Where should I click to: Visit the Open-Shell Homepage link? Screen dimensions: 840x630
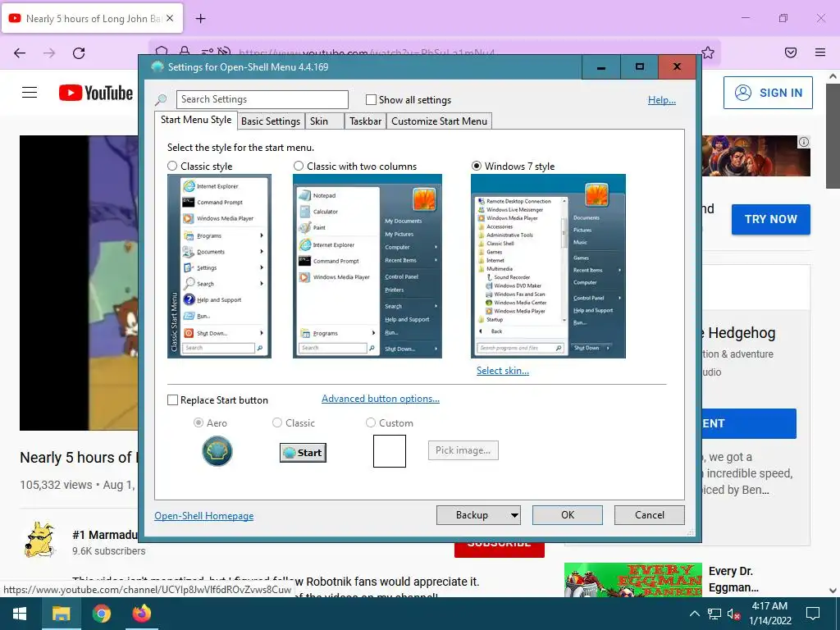click(x=204, y=516)
